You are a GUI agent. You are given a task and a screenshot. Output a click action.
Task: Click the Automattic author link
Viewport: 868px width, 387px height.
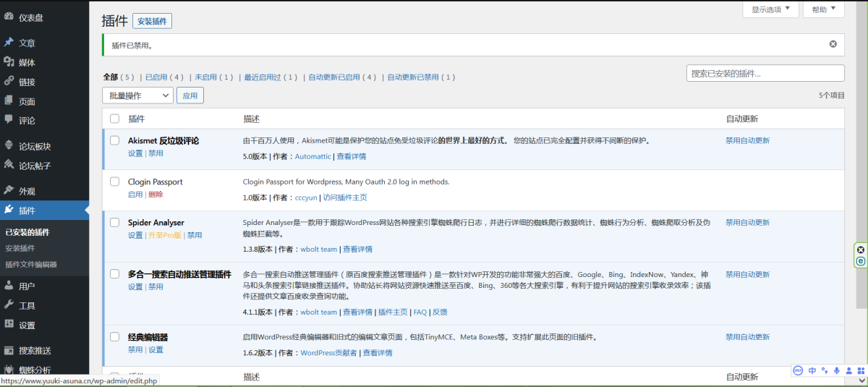pyautogui.click(x=312, y=156)
